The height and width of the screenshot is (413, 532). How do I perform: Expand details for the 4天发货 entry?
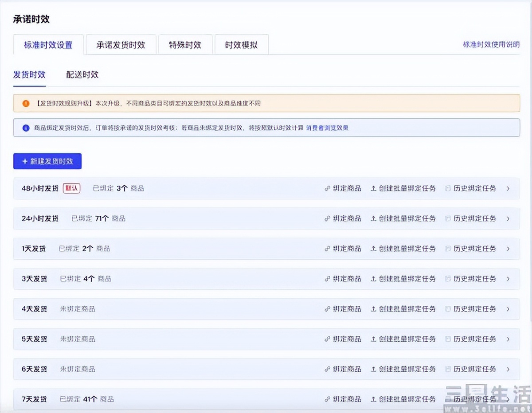(x=508, y=309)
